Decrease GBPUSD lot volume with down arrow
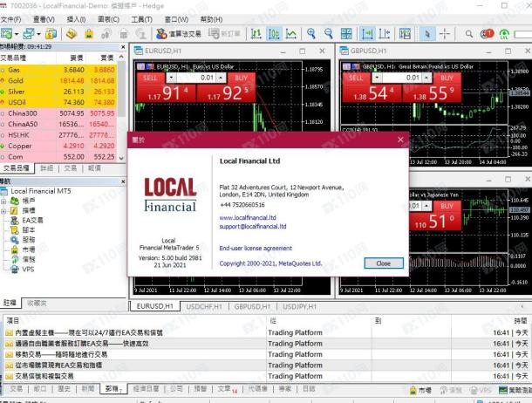This screenshot has width=532, height=403. (377, 78)
